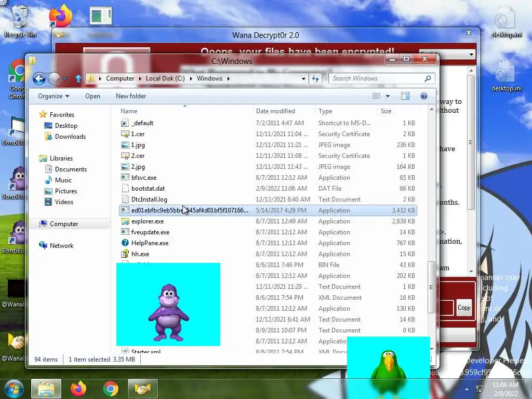Click Start button on taskbar

(x=14, y=389)
